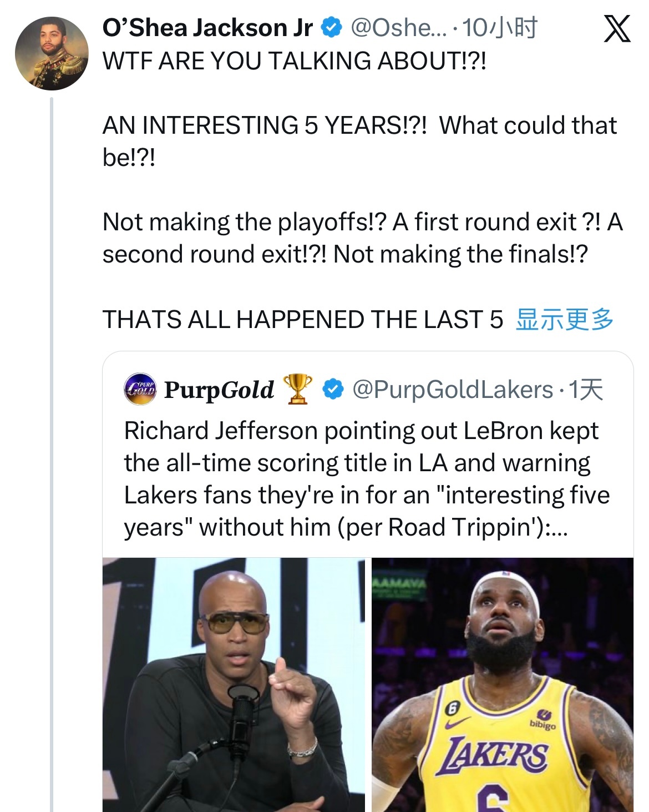The image size is (649, 812).
Task: Click the trophy emoji beside PurpGold
Action: click(297, 389)
